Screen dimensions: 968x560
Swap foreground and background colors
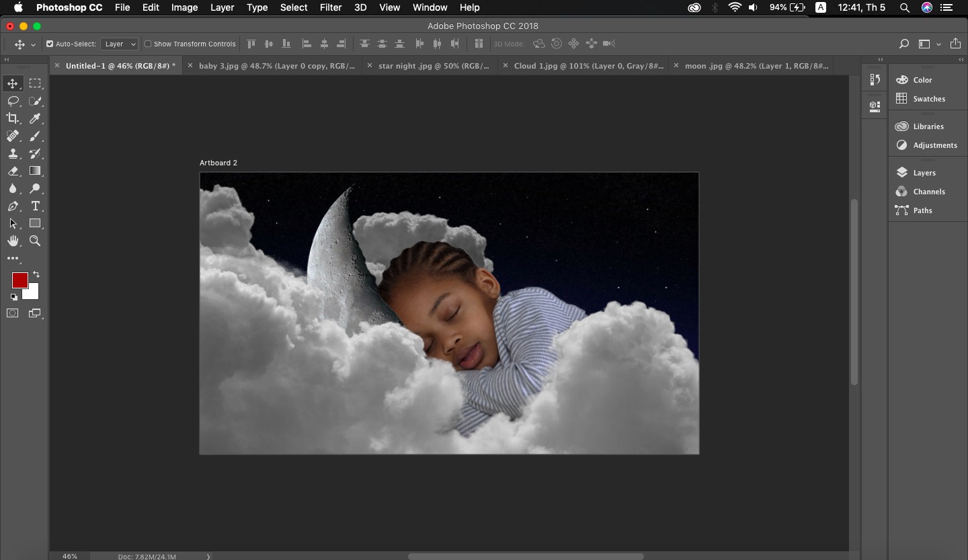pos(36,274)
